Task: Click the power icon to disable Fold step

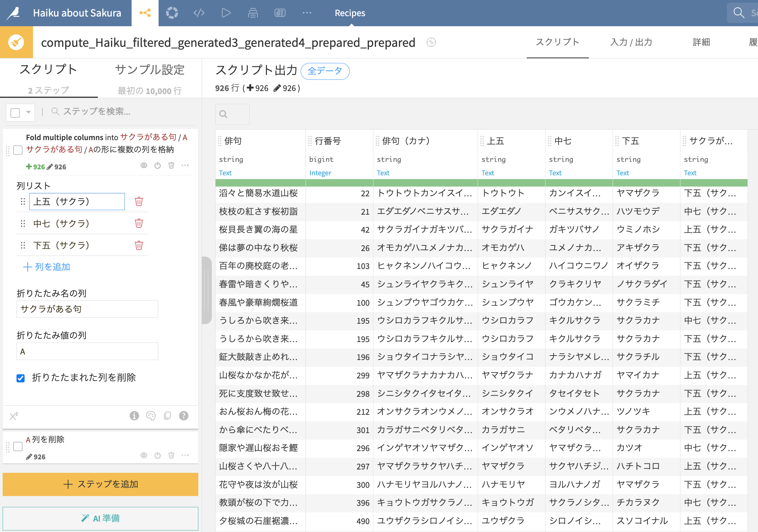Action: coord(157,165)
